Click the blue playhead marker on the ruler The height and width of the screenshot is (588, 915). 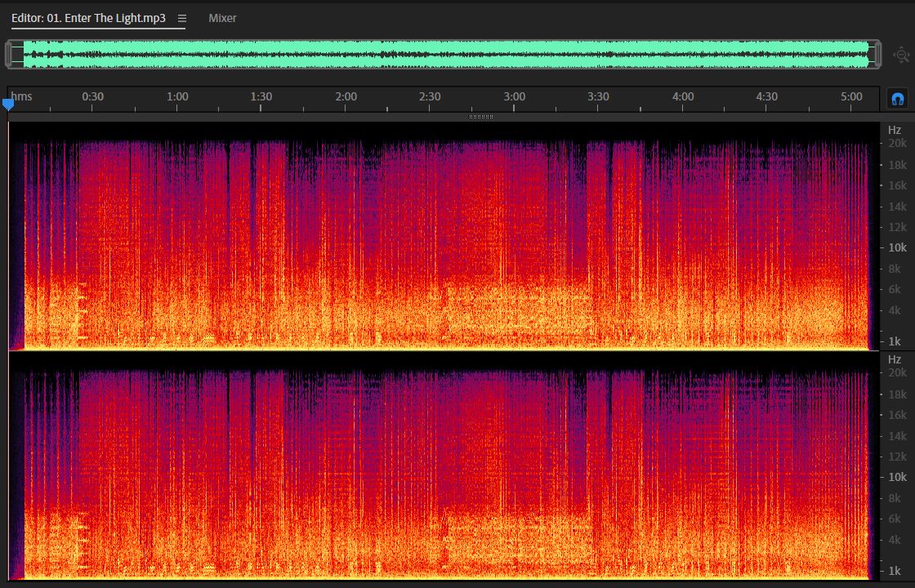[8, 105]
